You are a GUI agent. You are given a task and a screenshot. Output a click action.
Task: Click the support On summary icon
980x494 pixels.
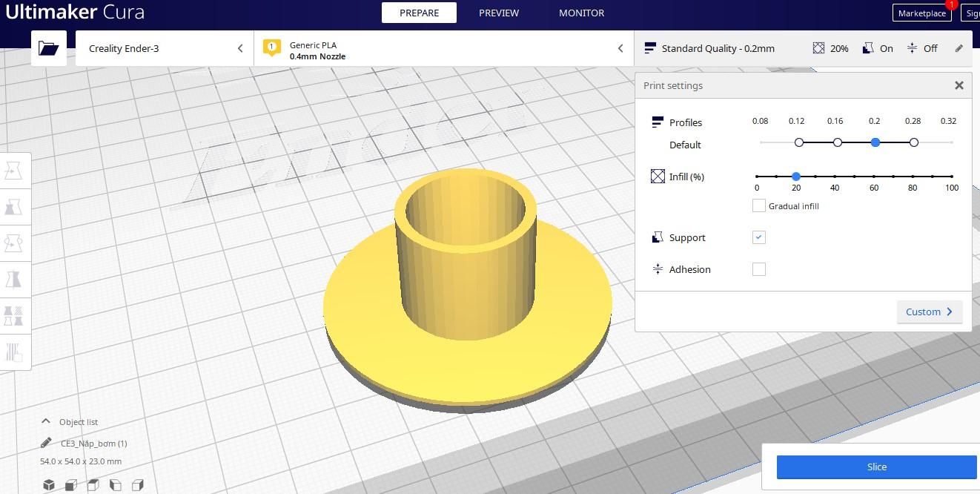pos(868,48)
